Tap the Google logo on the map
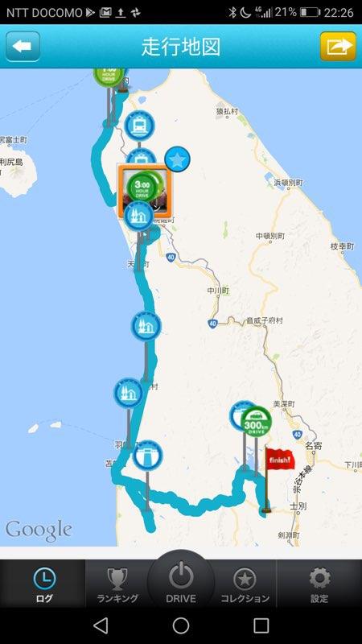 coord(39,530)
